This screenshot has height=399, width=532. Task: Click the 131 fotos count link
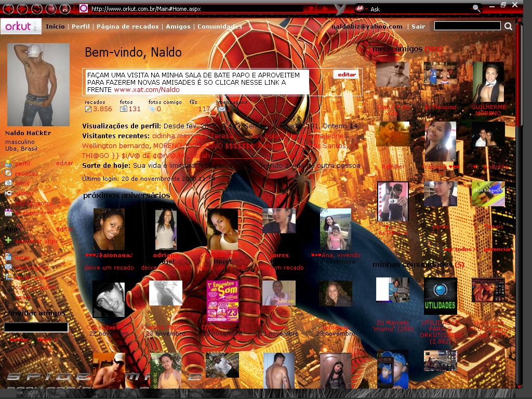pos(135,109)
